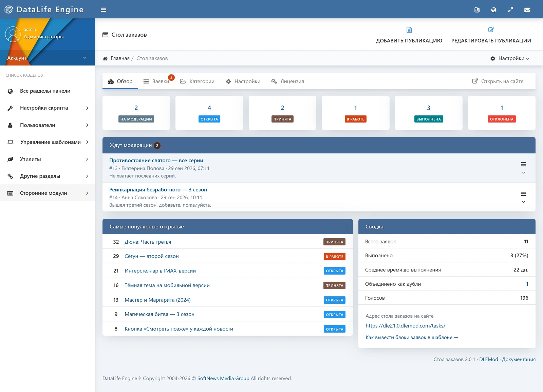Open Тёмная тема на мобильной версии request
This screenshot has height=392, width=543.
(167, 285)
